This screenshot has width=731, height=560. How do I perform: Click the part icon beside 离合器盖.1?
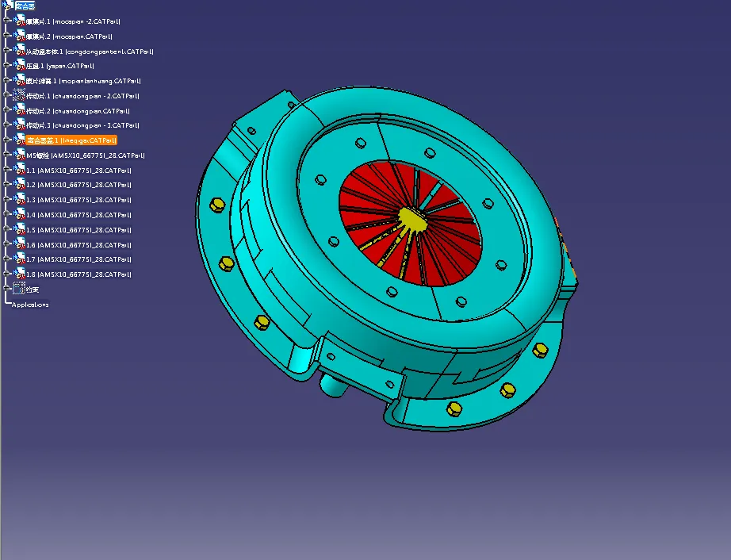(x=19, y=140)
